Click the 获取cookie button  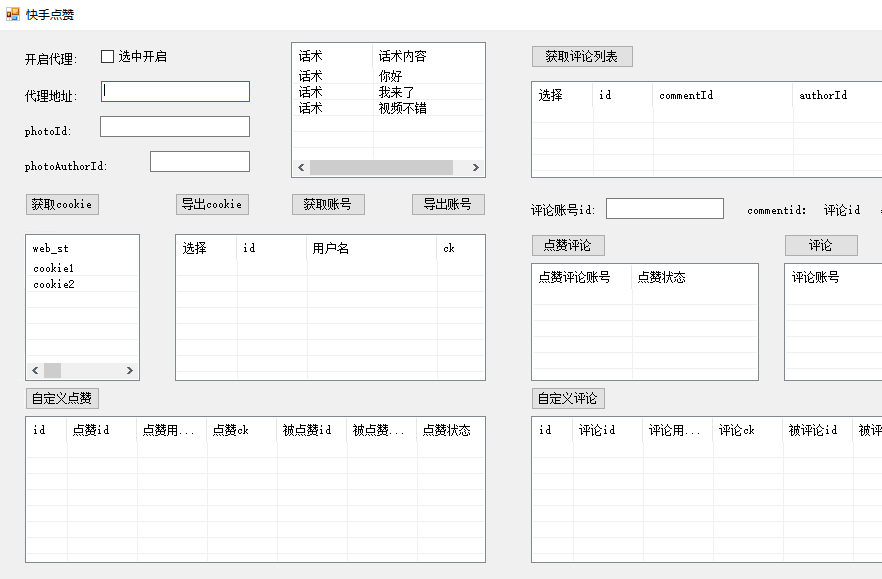click(x=62, y=204)
